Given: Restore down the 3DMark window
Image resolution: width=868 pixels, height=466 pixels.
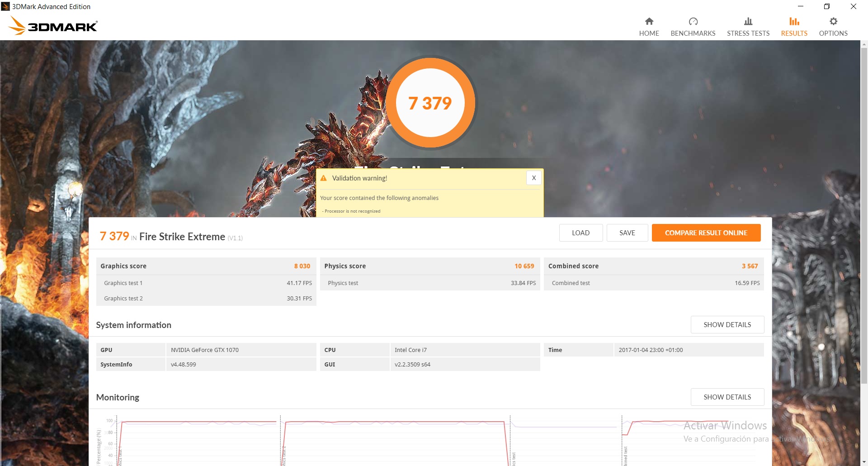Looking at the screenshot, I should (x=827, y=6).
